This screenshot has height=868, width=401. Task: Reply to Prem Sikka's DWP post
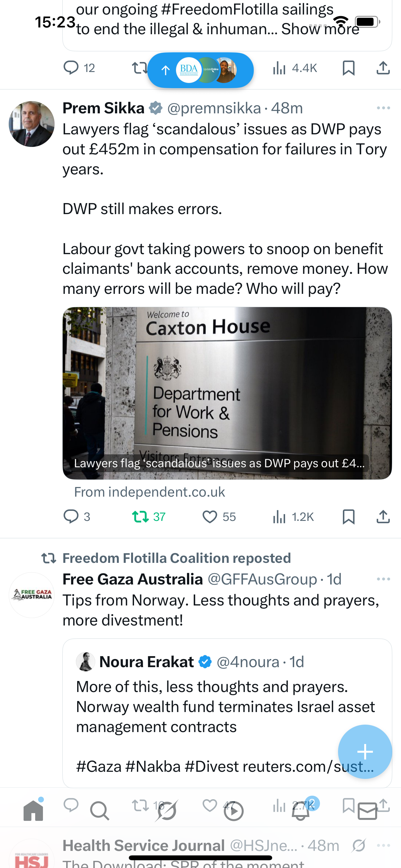[x=71, y=517]
